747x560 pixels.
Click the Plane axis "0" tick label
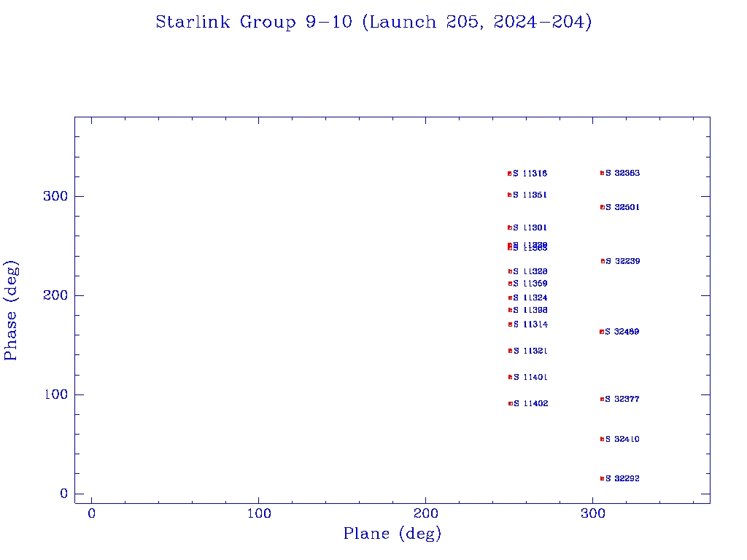point(91,513)
